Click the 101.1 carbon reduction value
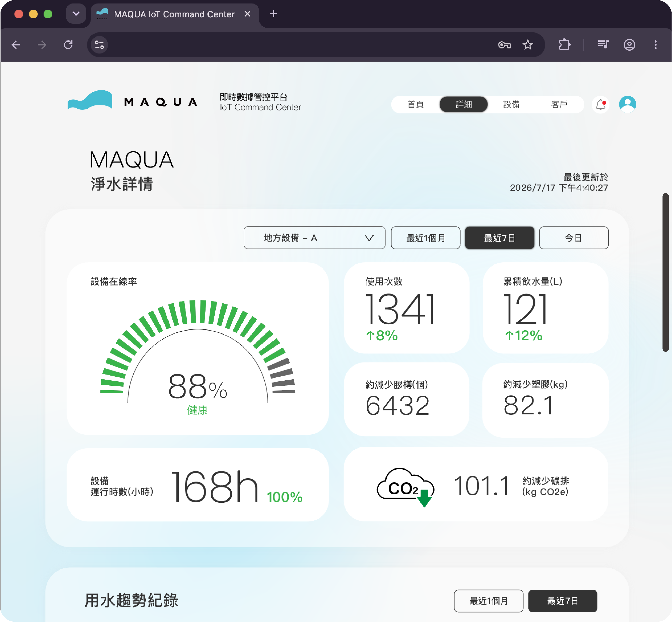672x622 pixels. point(482,486)
